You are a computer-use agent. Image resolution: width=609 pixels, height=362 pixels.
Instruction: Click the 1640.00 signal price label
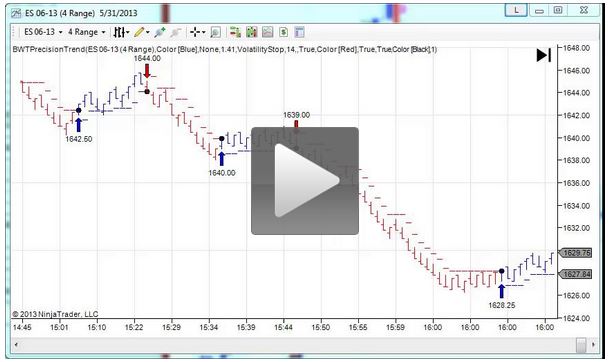[222, 173]
